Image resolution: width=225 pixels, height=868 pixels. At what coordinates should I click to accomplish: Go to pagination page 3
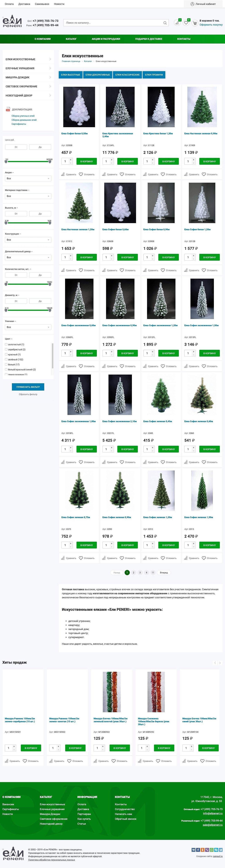coord(140,573)
